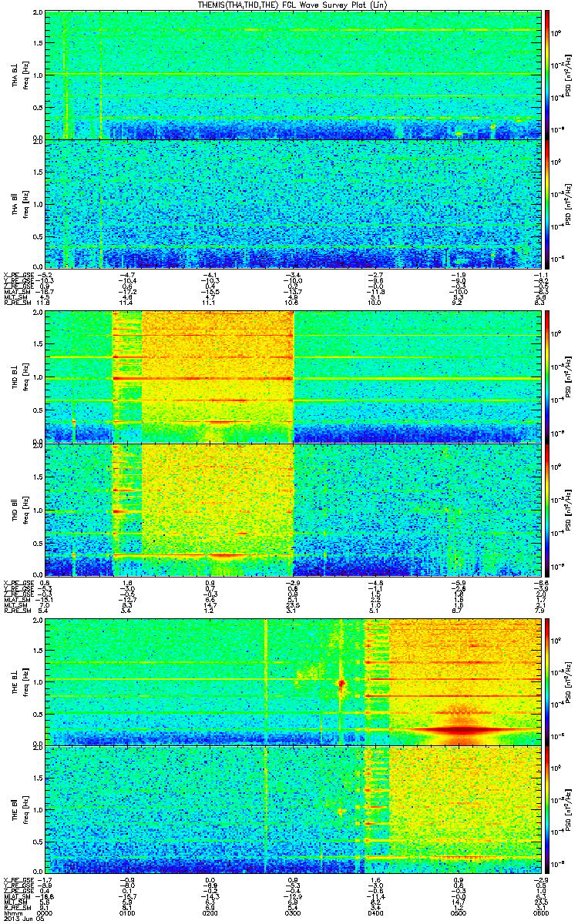
Task: Click the 'THA B⊥ freq [Hz]' axis label
Action: (x=19, y=75)
